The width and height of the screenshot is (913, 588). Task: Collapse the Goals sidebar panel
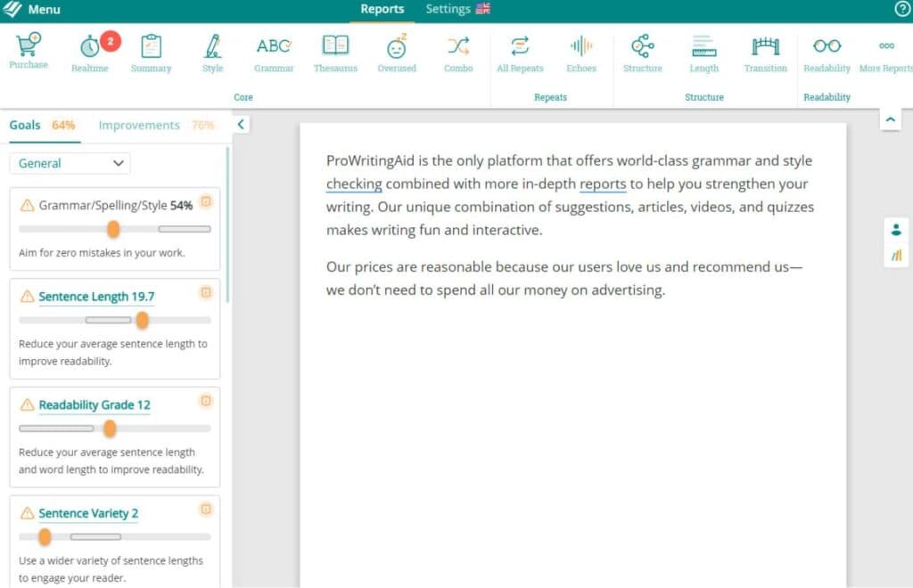point(241,125)
